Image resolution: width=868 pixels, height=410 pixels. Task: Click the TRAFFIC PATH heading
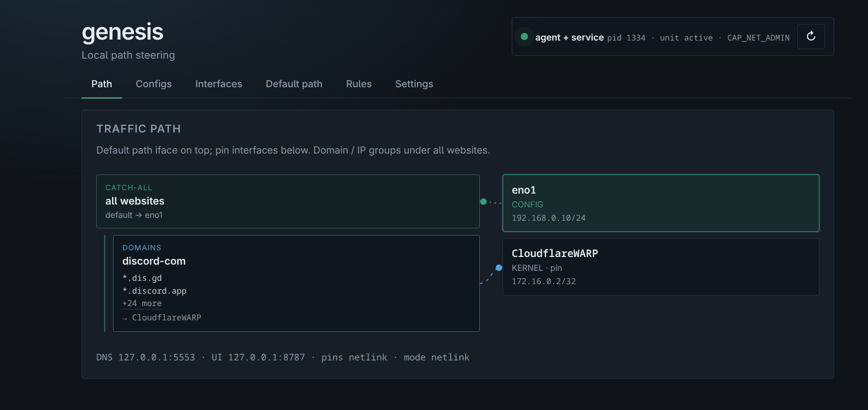pos(139,129)
